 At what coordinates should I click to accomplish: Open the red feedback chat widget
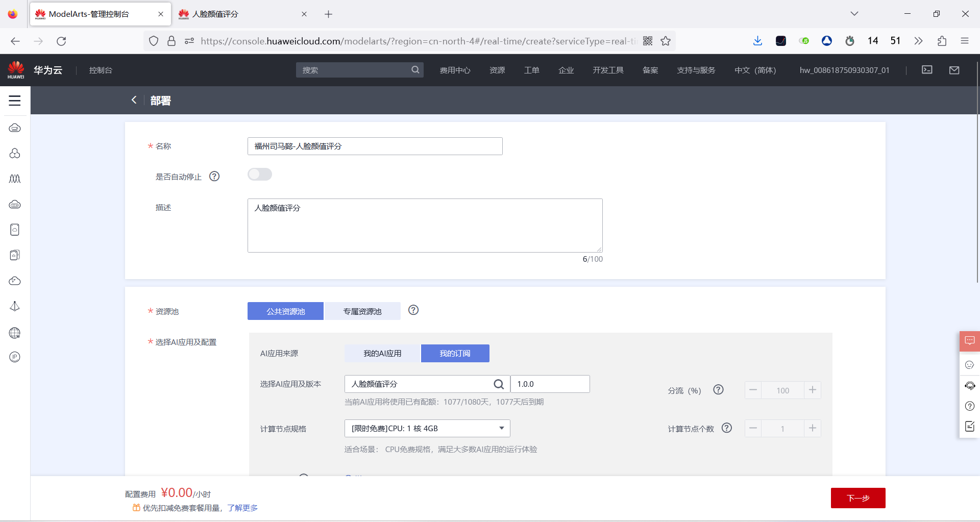coord(970,341)
